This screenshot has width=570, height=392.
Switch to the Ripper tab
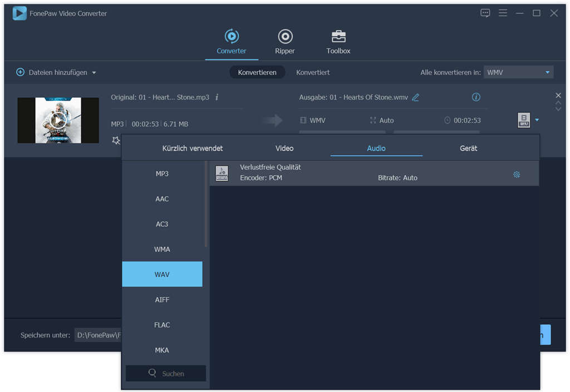tap(285, 42)
